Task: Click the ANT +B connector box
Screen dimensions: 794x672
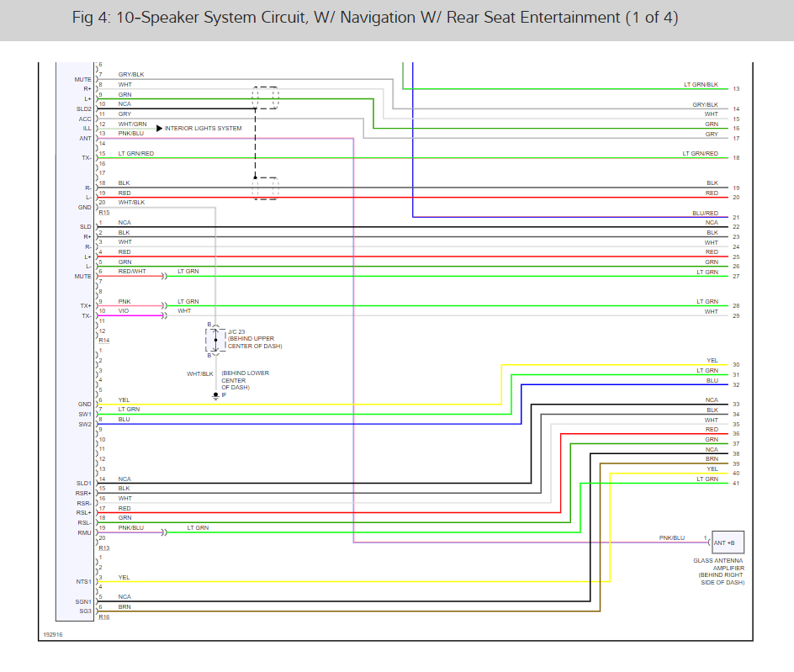Action: (728, 542)
